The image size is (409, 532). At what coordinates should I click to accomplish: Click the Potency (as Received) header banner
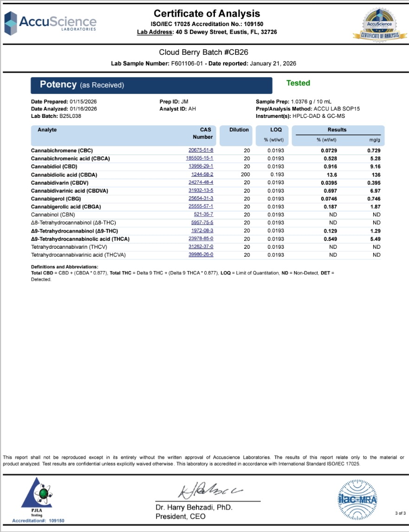coord(151,85)
